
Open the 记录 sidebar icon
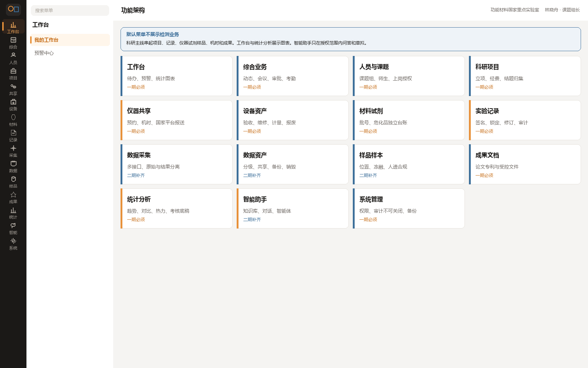13,135
